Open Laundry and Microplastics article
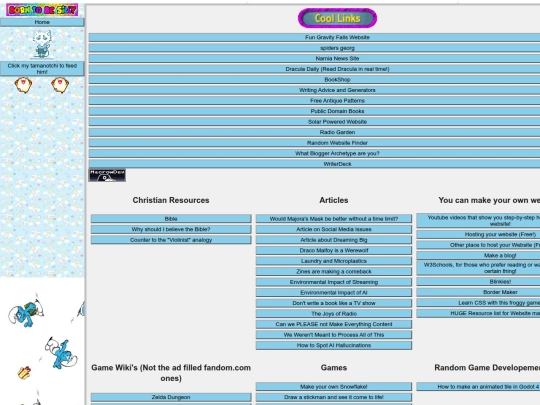This screenshot has width=540, height=405. click(x=334, y=261)
